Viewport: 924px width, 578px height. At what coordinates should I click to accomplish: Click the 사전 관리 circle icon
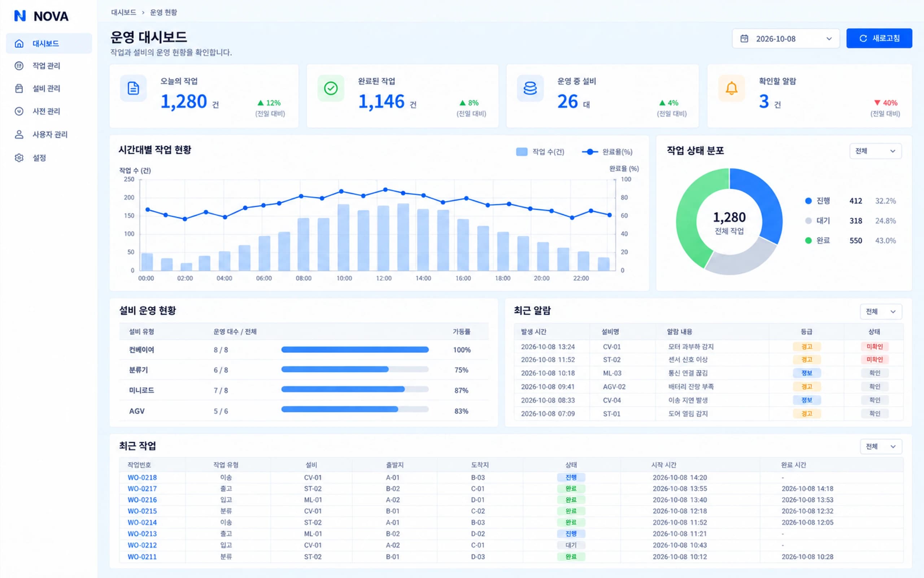pyautogui.click(x=19, y=111)
